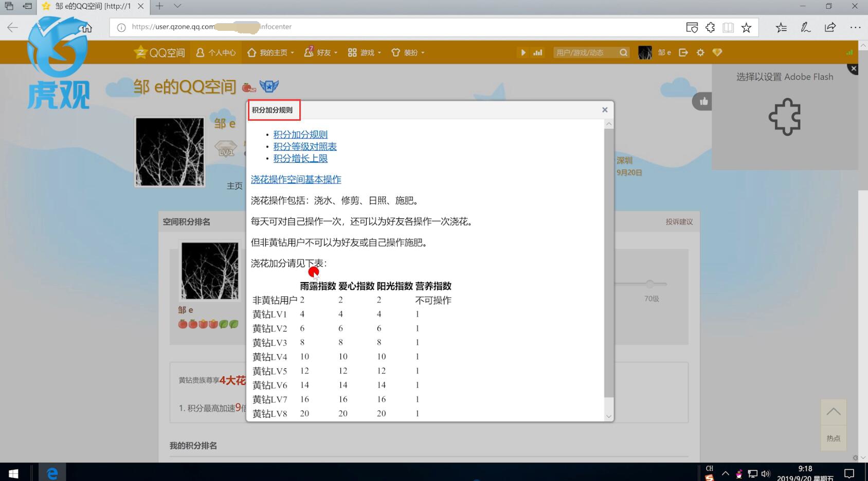Screen dimensions: 868x481
Task: Click the Adobe Flash puzzle piece icon
Action: (785, 117)
